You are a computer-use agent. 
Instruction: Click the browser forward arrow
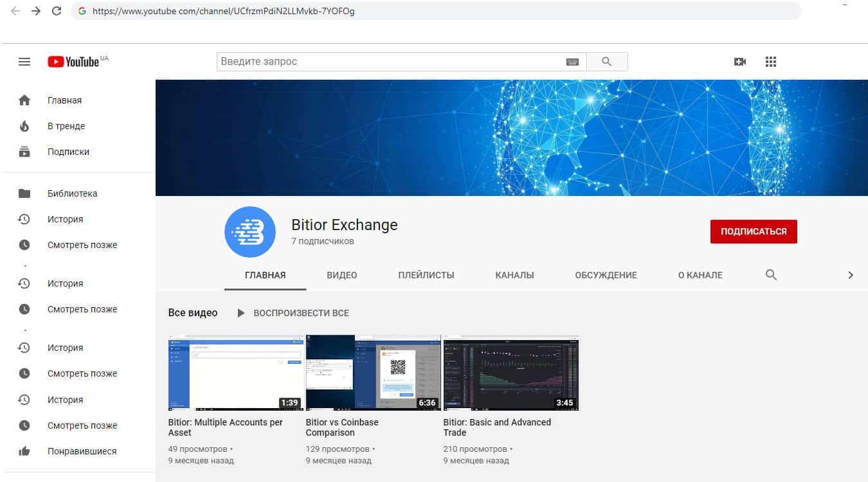coord(36,11)
